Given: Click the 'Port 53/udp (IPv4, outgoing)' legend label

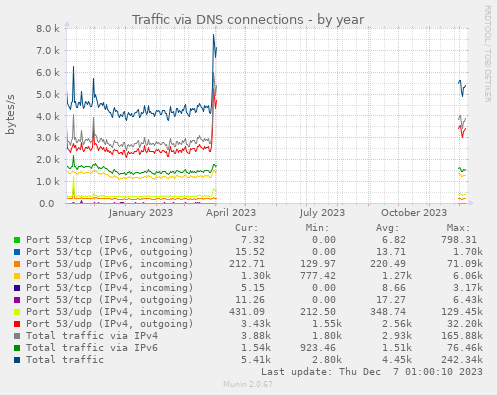Looking at the screenshot, I should [x=110, y=324].
